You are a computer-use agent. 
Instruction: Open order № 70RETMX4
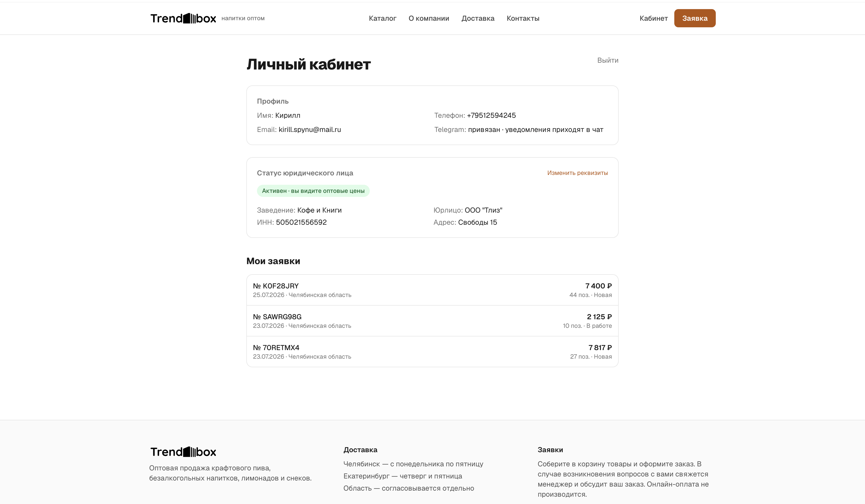432,352
